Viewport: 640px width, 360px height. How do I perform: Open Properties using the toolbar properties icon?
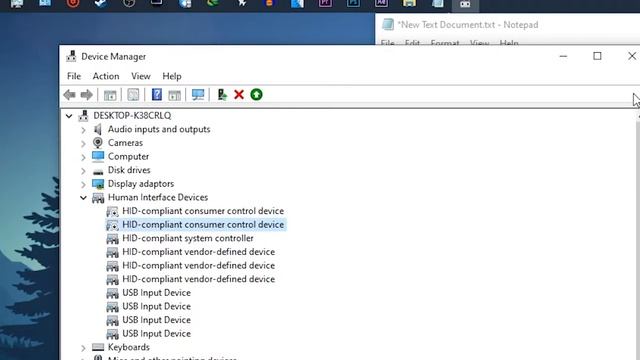click(133, 95)
